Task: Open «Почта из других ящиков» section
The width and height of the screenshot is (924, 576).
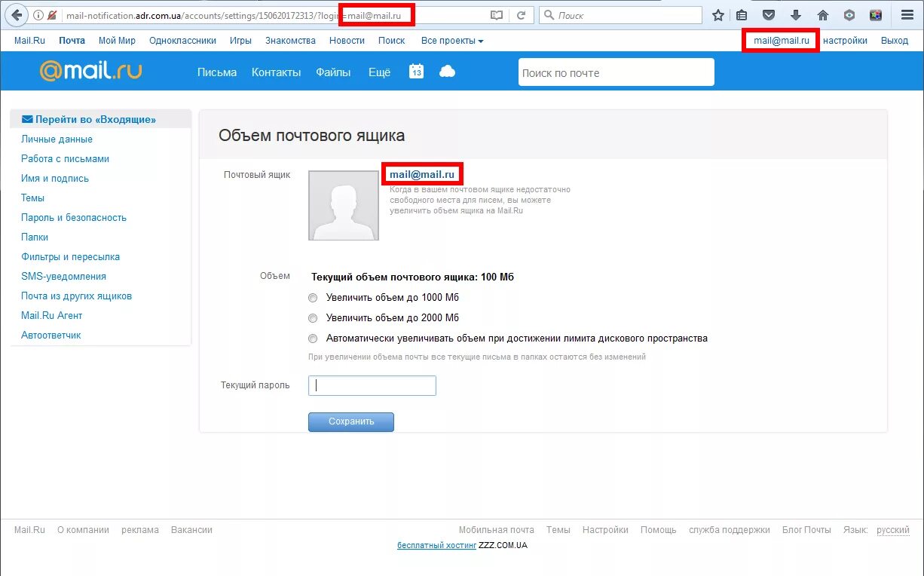Action: tap(77, 296)
